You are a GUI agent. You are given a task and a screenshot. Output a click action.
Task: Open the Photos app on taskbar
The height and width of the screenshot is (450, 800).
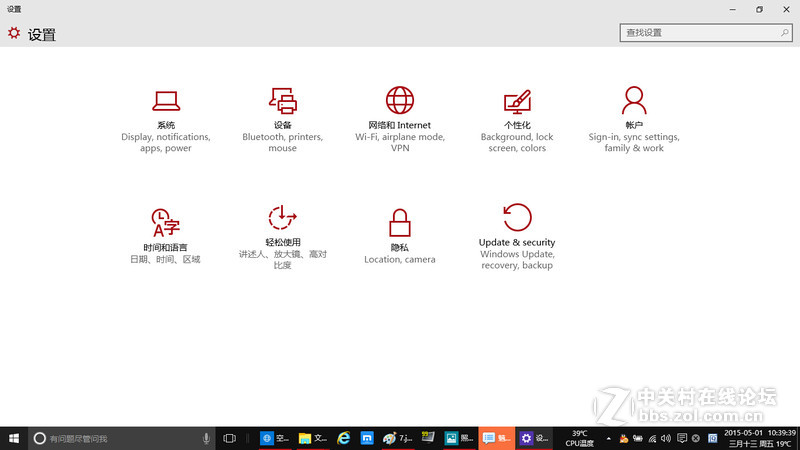pos(459,438)
